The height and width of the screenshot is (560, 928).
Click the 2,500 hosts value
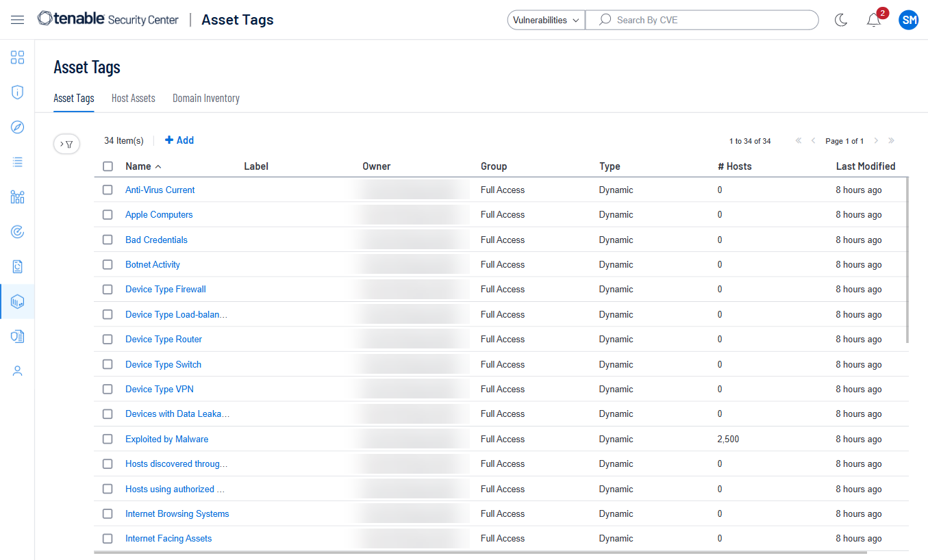tap(729, 439)
